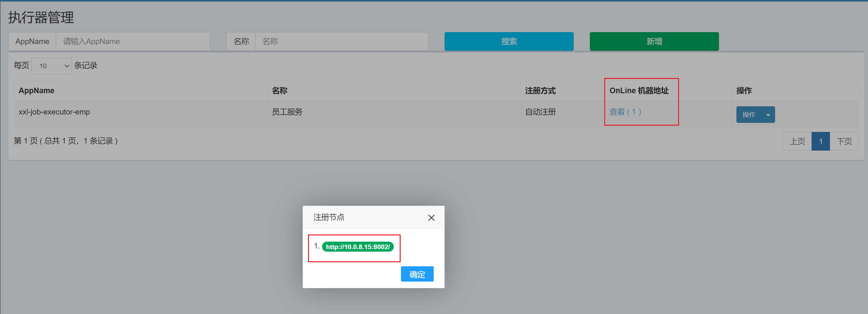868x314 pixels.
Task: Click the 名称 column header
Action: pos(279,90)
